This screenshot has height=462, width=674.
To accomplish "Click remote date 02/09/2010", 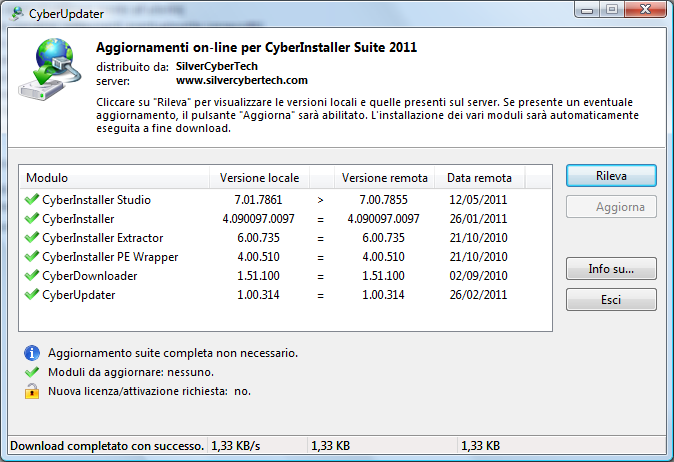I will click(x=478, y=275).
